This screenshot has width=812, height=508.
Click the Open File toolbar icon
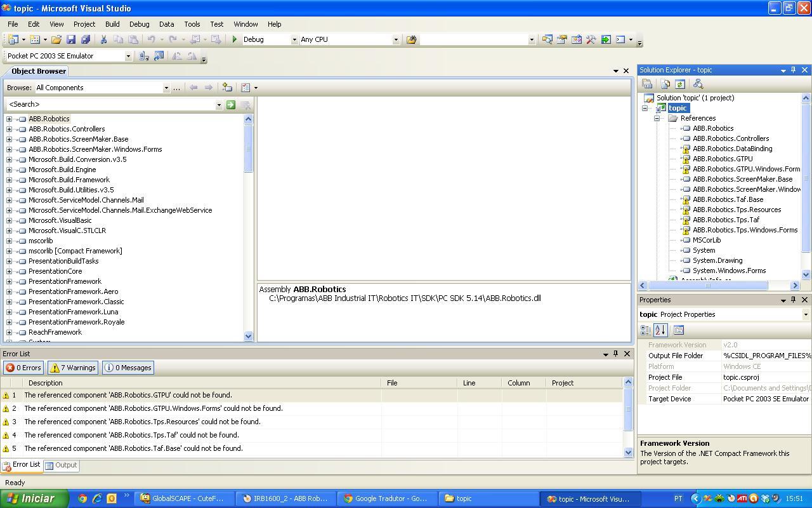(56, 39)
